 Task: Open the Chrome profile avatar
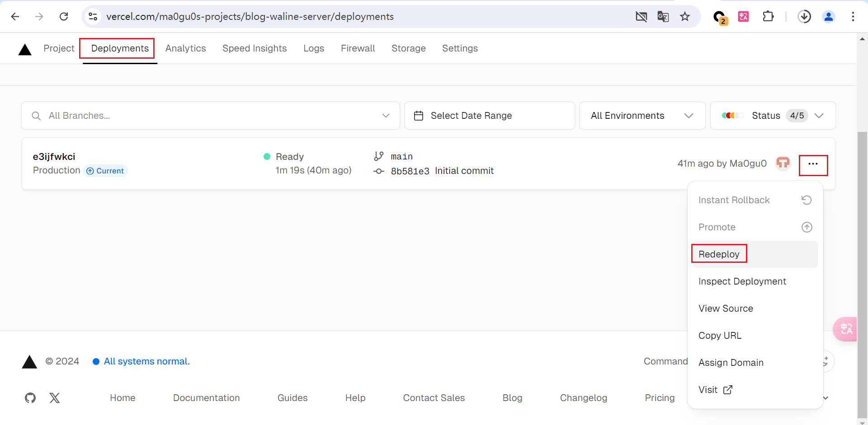coord(829,17)
